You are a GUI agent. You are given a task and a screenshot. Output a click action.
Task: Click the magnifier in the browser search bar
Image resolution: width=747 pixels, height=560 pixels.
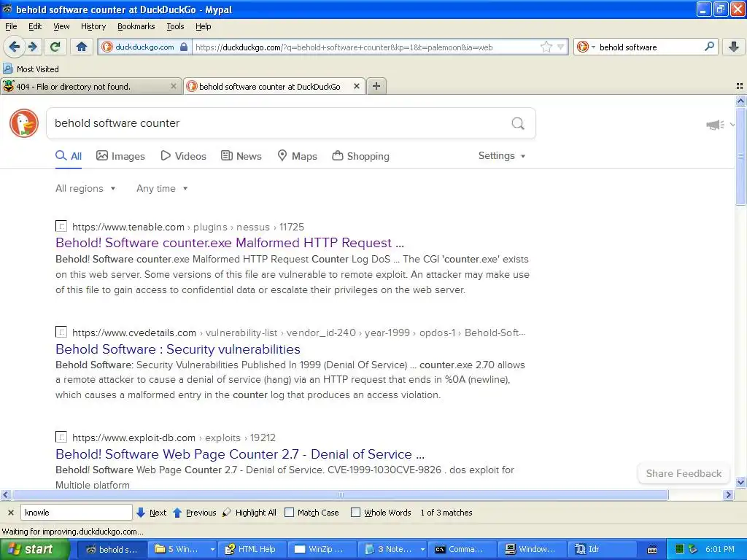coord(709,47)
